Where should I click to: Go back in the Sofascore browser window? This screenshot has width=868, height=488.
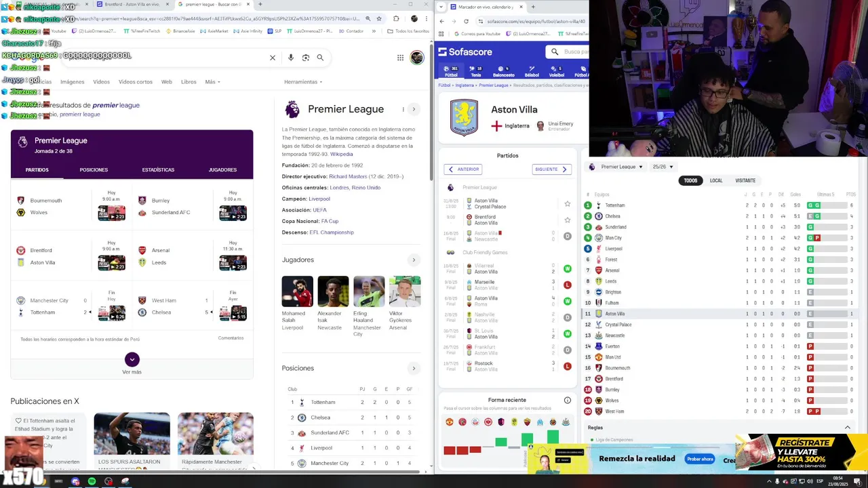point(442,21)
